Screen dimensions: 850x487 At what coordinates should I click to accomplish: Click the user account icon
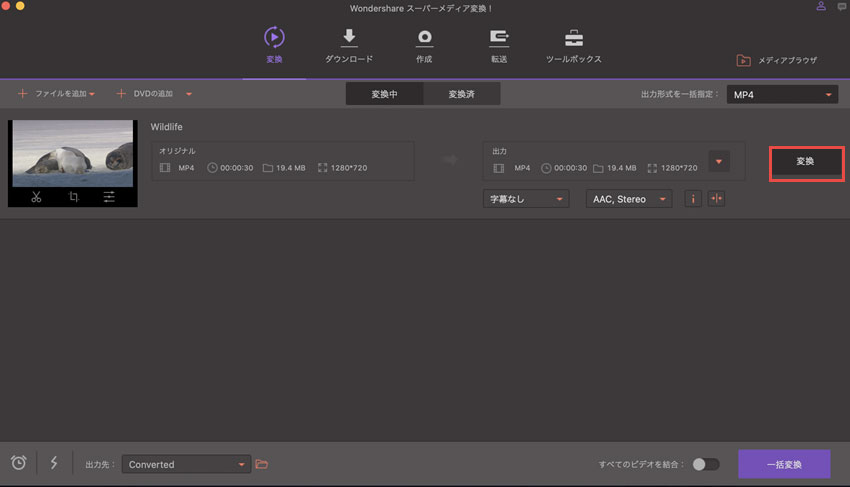tap(821, 6)
